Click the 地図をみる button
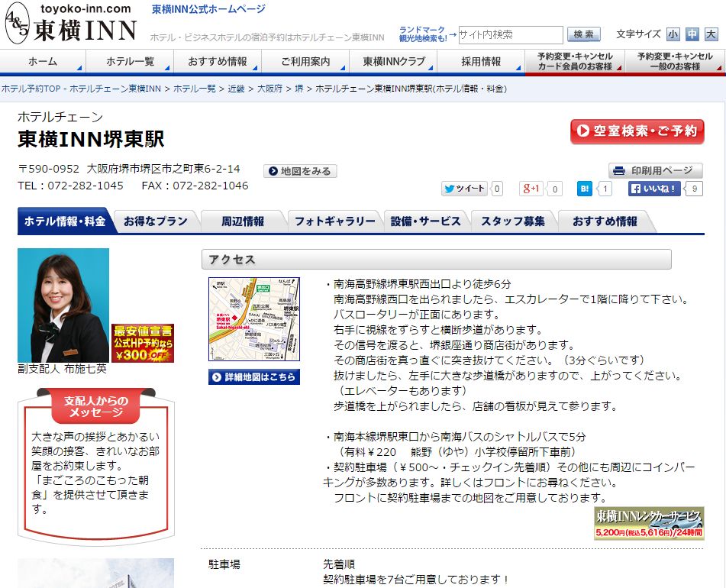Image resolution: width=726 pixels, height=588 pixels. click(x=300, y=171)
